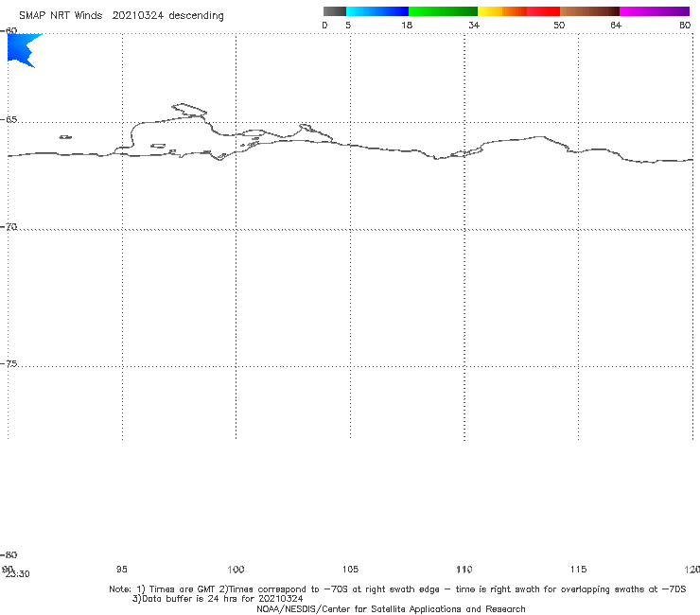This screenshot has width=700, height=615.
Task: Click the latitude label "-70"
Action: point(9,227)
